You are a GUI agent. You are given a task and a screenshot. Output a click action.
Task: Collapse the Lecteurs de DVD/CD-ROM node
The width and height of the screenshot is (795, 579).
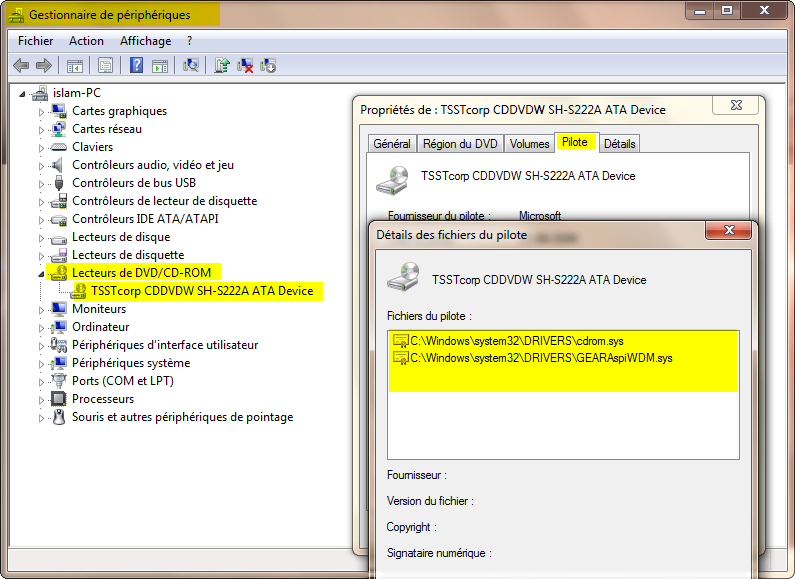(42, 273)
